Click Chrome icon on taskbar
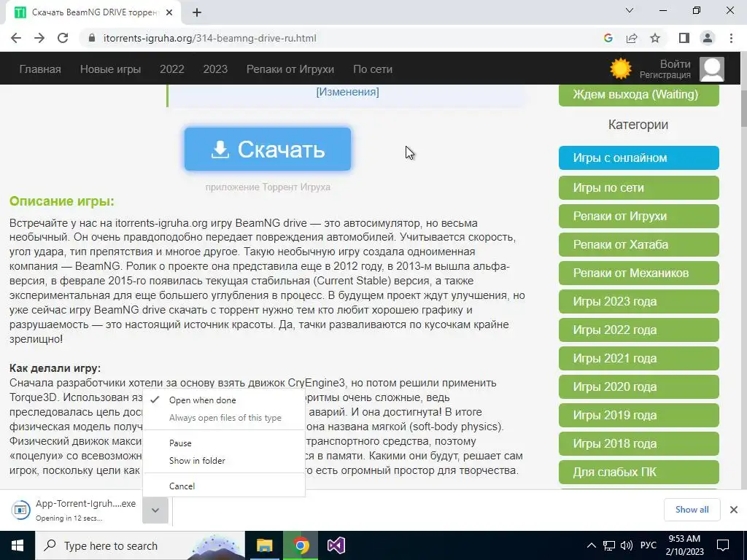The height and width of the screenshot is (560, 747). click(x=301, y=545)
